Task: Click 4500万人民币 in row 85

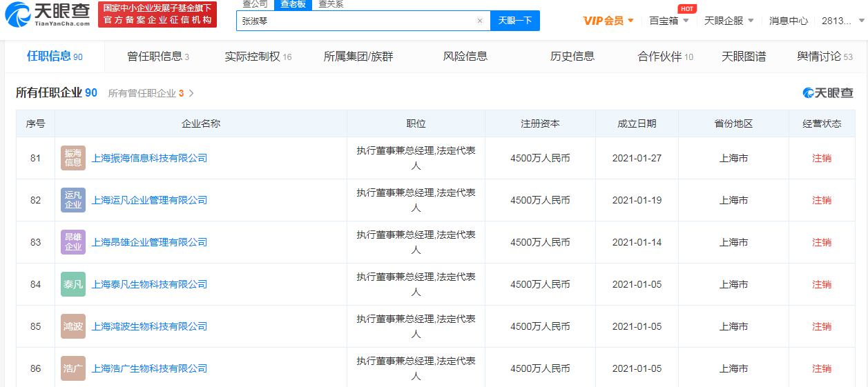Action: coord(540,326)
